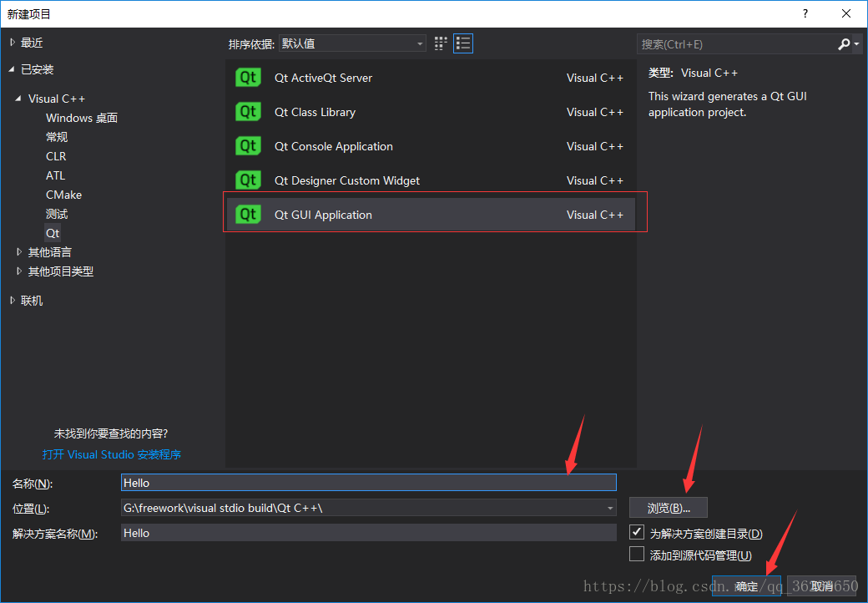Screen dimensions: 868x603
Task: Select Qt Designer Custom Widget text
Action: pyautogui.click(x=347, y=181)
